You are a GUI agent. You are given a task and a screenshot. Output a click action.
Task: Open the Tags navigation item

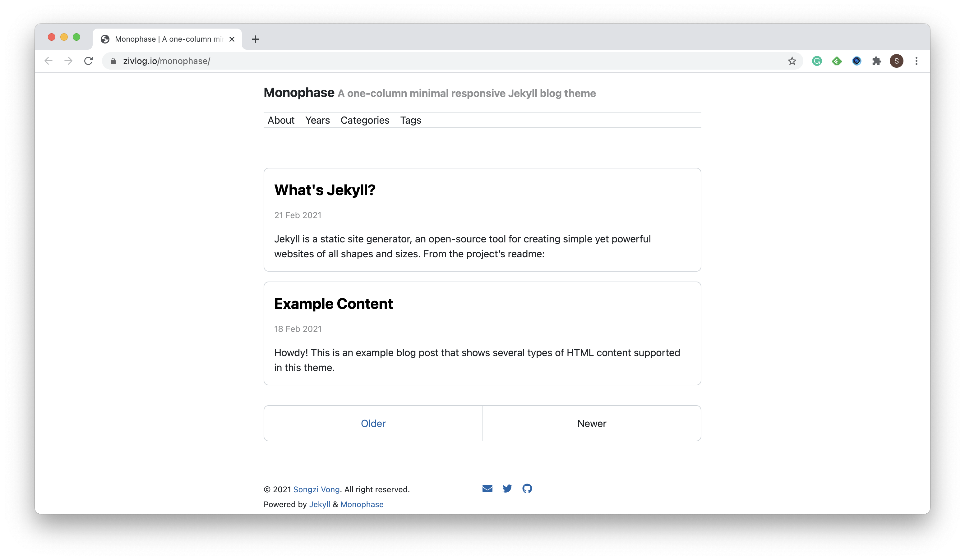(410, 120)
